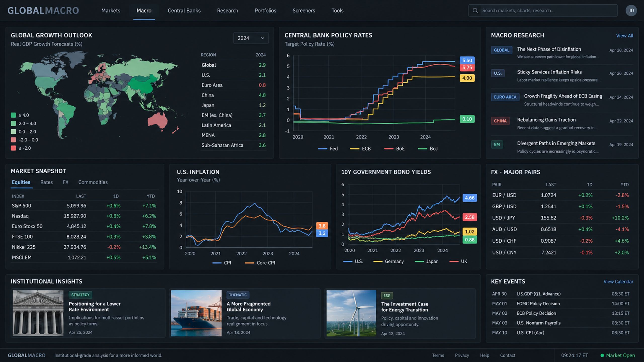Click the green Market Open status dot
This screenshot has height=362, width=644.
tap(602, 355)
